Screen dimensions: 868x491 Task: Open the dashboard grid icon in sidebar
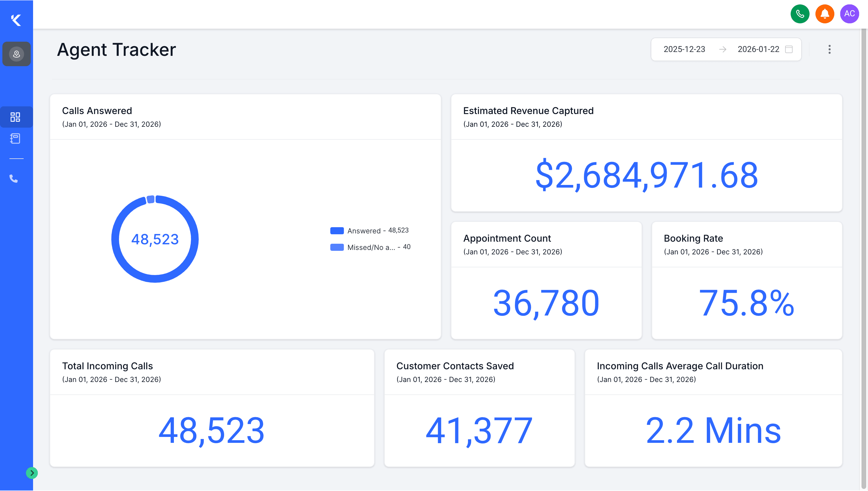click(15, 117)
